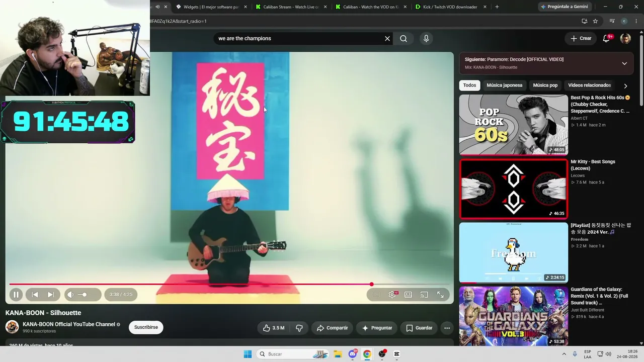Open more actions ellipsis below video
The height and width of the screenshot is (362, 644).
[447, 328]
